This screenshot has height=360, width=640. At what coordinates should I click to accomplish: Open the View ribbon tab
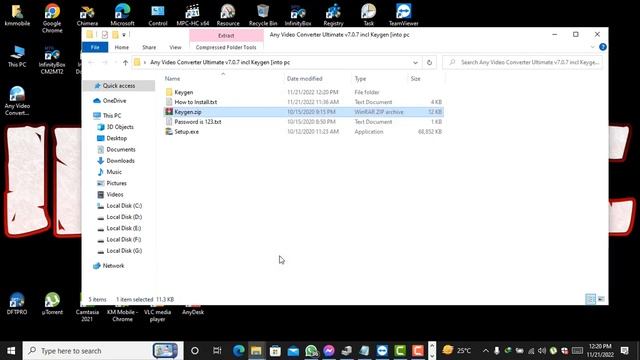pyautogui.click(x=175, y=47)
